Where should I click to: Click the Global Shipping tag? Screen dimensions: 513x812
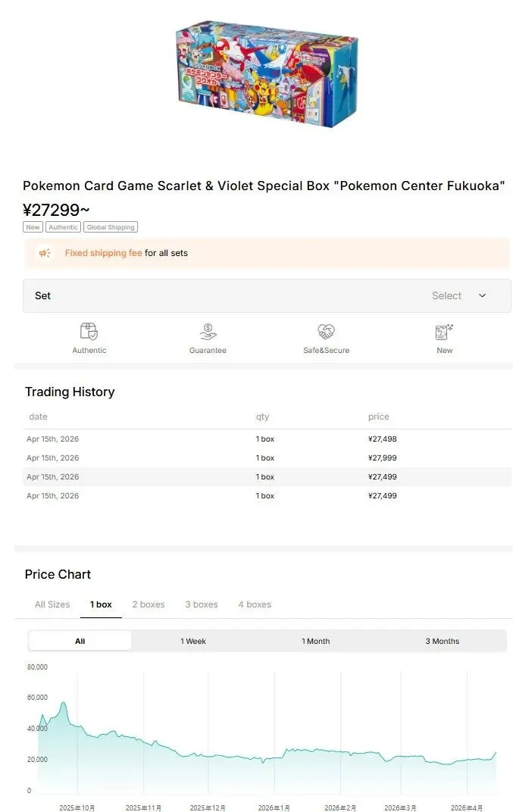pyautogui.click(x=111, y=227)
